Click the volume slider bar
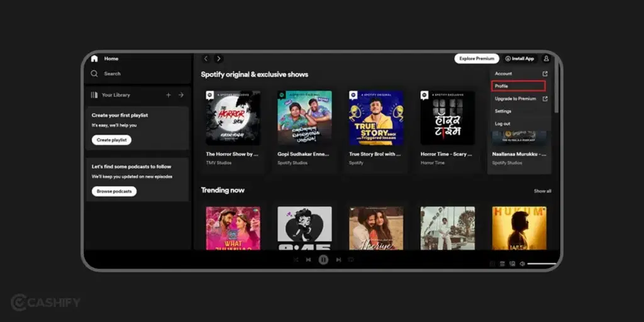644x322 pixels. click(x=541, y=264)
